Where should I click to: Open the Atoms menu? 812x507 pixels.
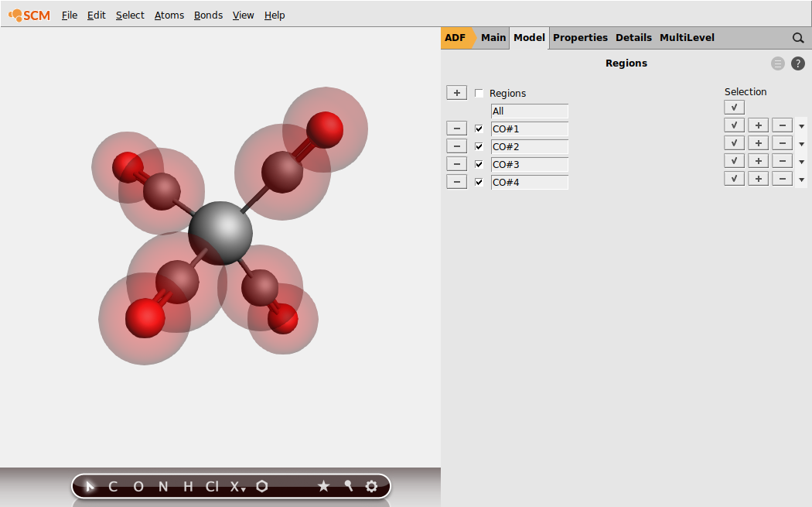coord(169,15)
